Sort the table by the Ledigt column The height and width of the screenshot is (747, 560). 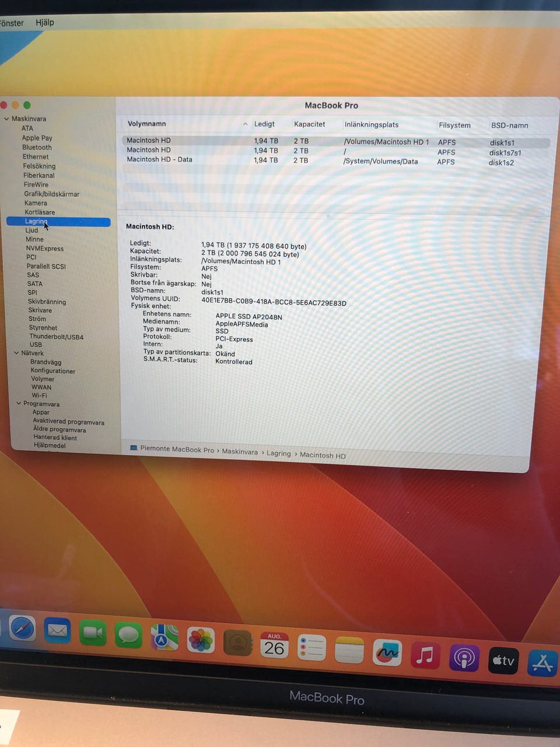264,124
